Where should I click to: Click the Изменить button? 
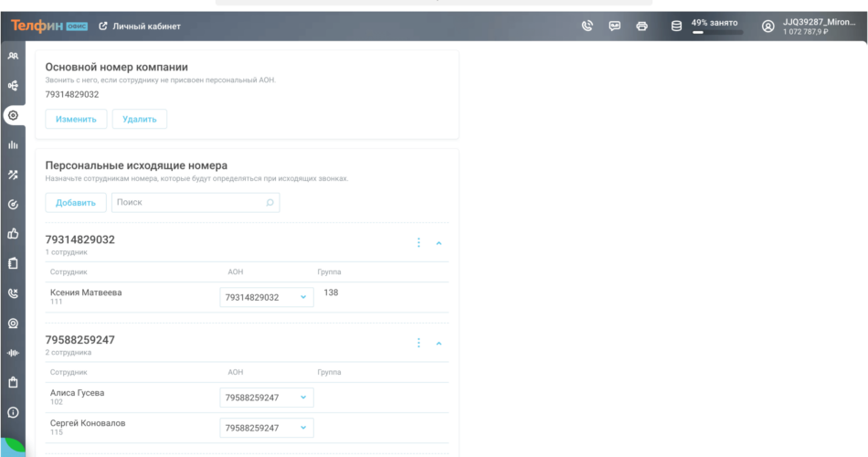[76, 119]
